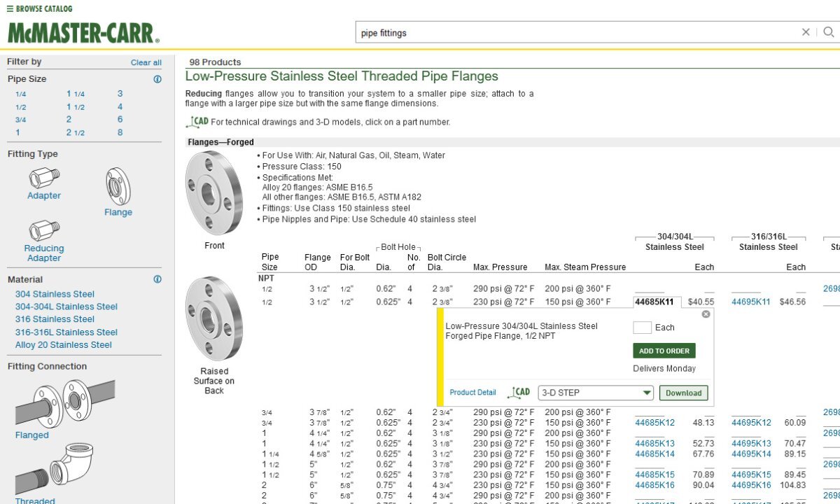
Task: Filter by 3/4 pipe size in sidebar
Action: click(x=21, y=120)
